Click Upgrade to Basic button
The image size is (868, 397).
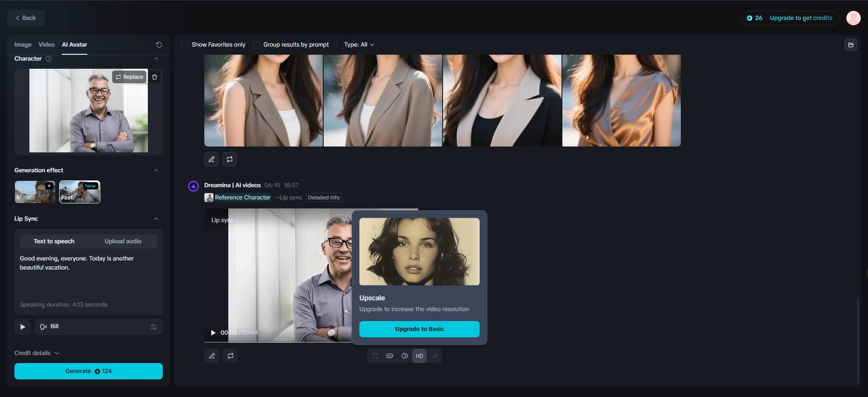419,329
